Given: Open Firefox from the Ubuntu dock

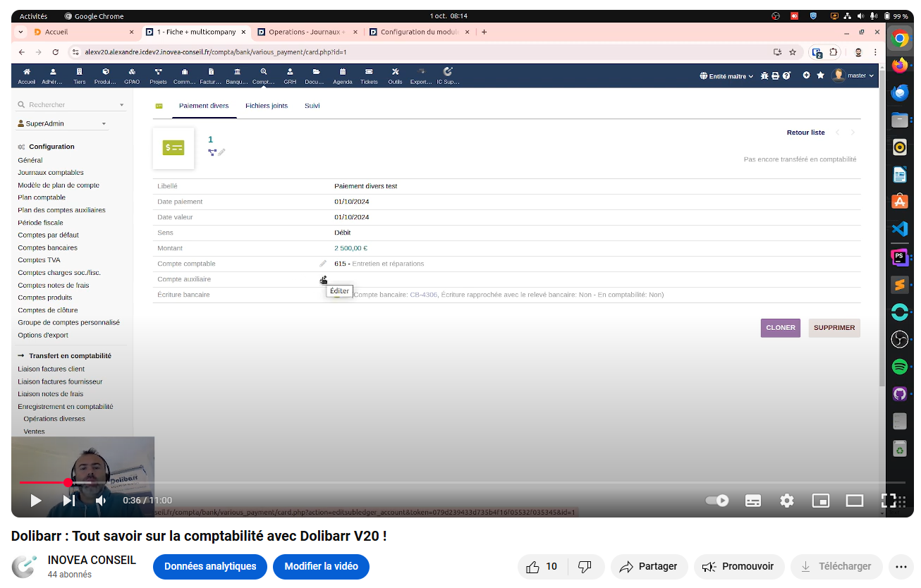Looking at the screenshot, I should (x=899, y=66).
